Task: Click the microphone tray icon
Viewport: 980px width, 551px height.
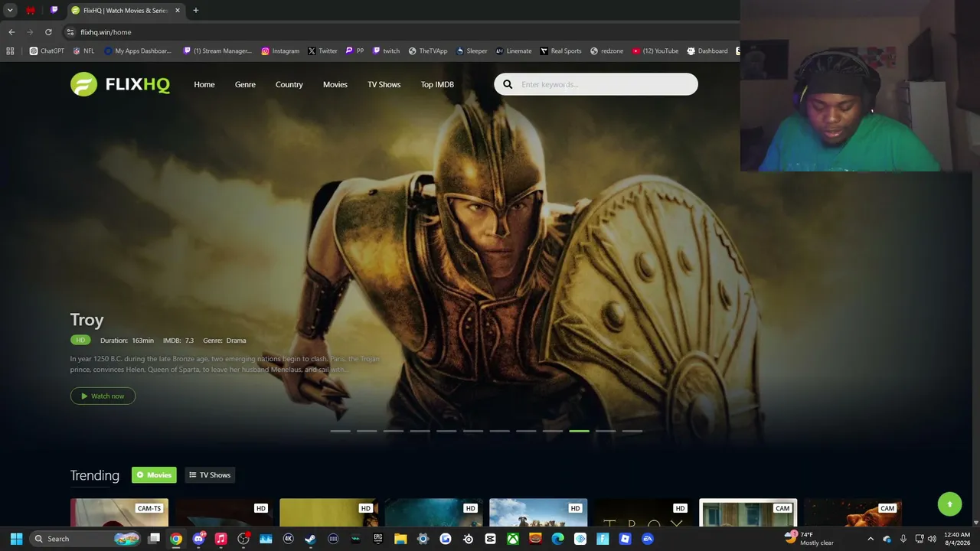Action: coord(903,539)
